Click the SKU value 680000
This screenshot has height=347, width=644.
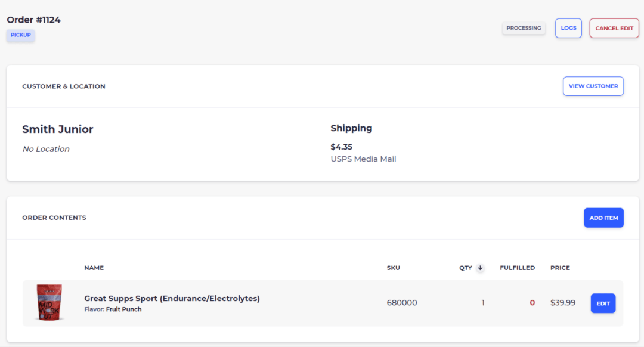[x=402, y=303]
